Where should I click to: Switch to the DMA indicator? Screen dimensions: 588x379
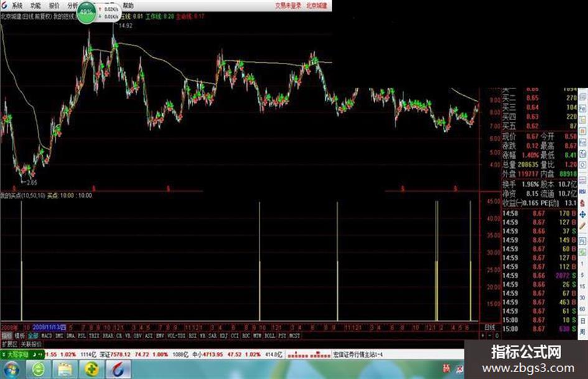tap(70, 335)
